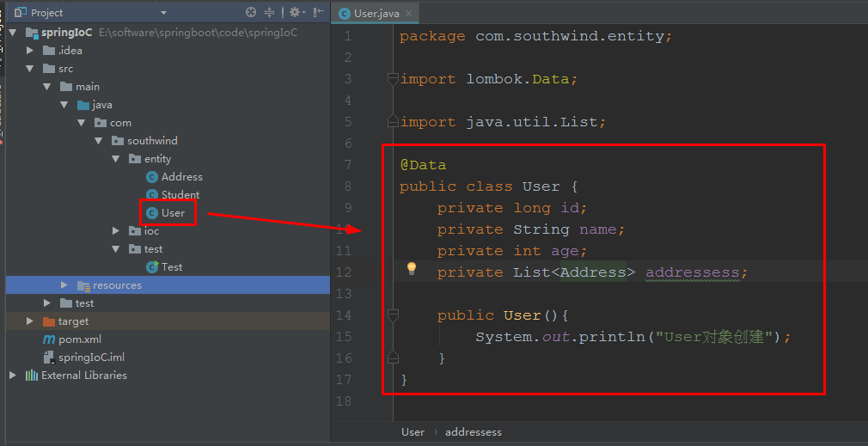
Task: Expand the target folder arrow
Action: [x=30, y=321]
